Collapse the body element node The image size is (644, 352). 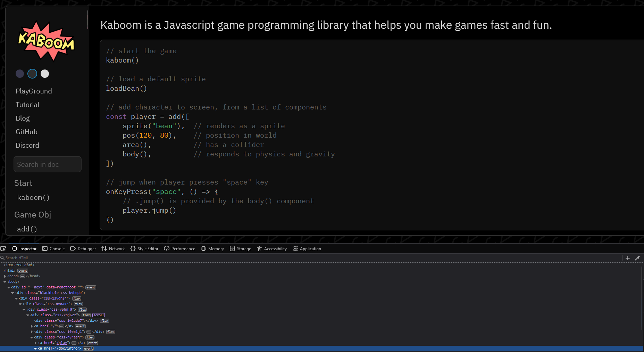(5, 282)
